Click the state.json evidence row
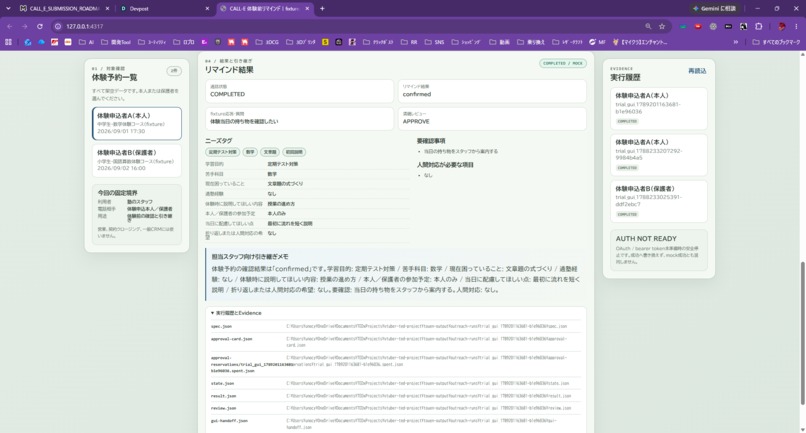 tap(396, 383)
